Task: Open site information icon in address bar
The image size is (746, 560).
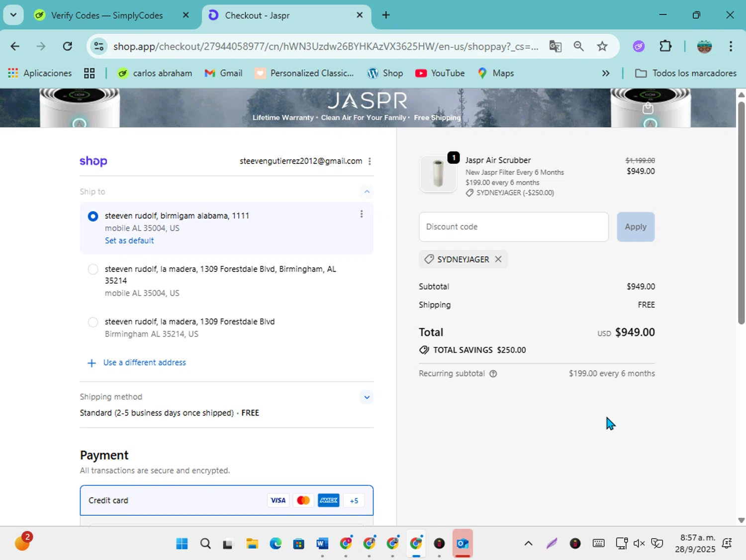Action: click(x=99, y=46)
